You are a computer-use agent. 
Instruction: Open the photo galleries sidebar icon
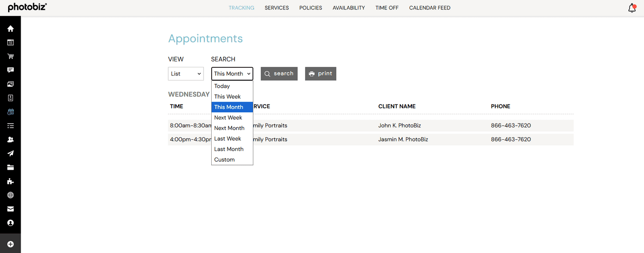pyautogui.click(x=10, y=84)
